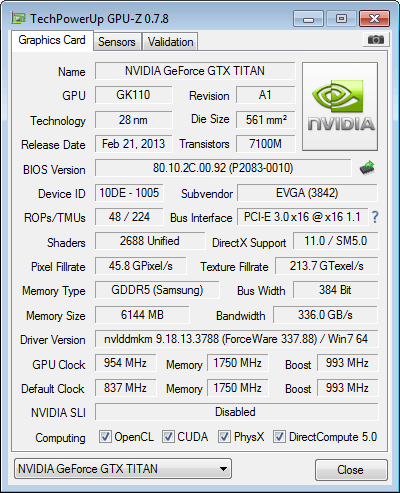400x493 pixels.
Task: Click the Bus Interface value PCI-E 3.0 x16
Action: tap(303, 217)
